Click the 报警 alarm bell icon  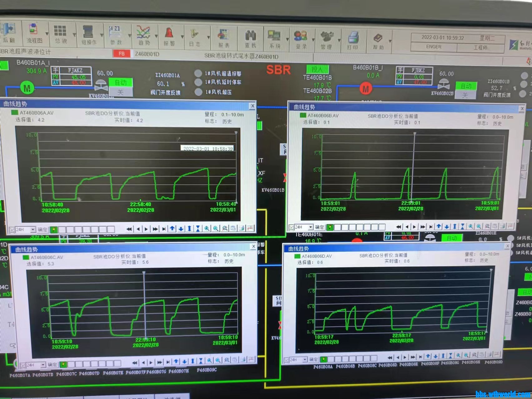click(169, 36)
